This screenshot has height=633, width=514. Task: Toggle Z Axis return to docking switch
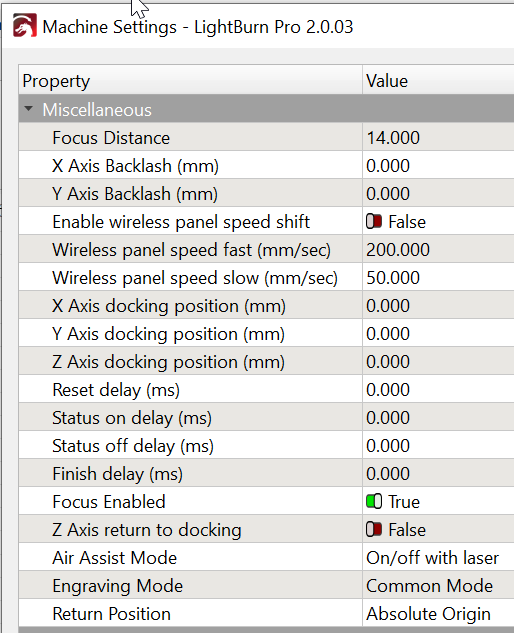[x=374, y=529]
